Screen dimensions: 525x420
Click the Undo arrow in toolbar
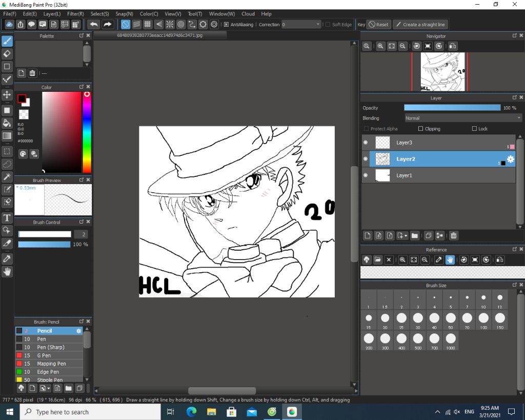pos(94,25)
